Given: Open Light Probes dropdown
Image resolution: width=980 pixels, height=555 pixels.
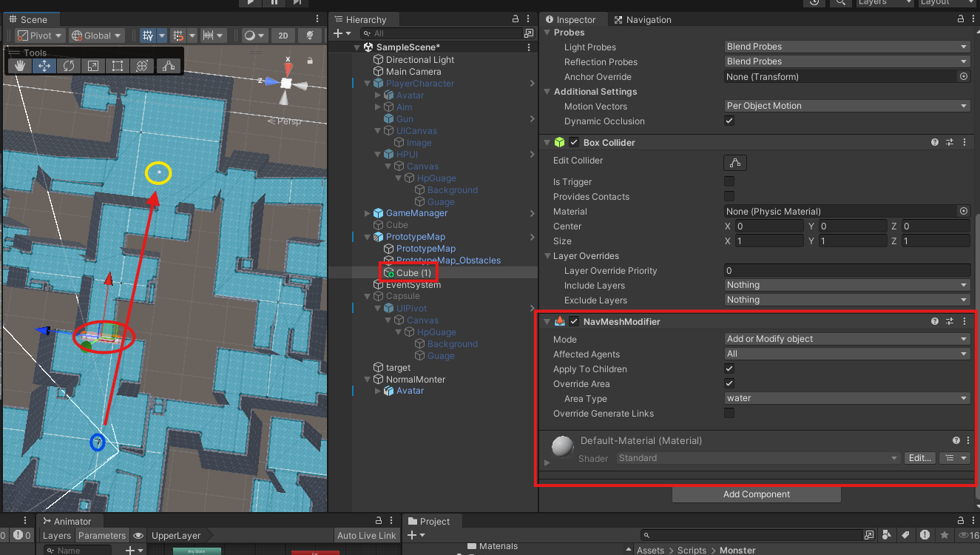Looking at the screenshot, I should 848,47.
